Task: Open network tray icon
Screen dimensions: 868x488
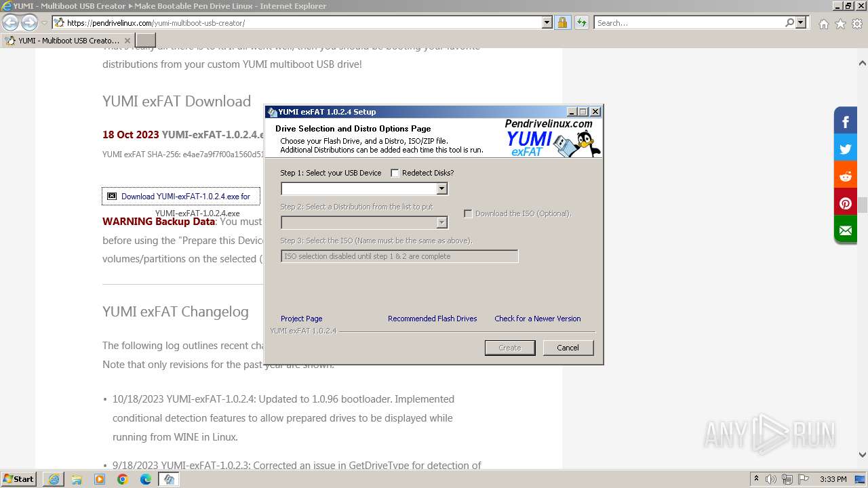Action: click(x=787, y=479)
